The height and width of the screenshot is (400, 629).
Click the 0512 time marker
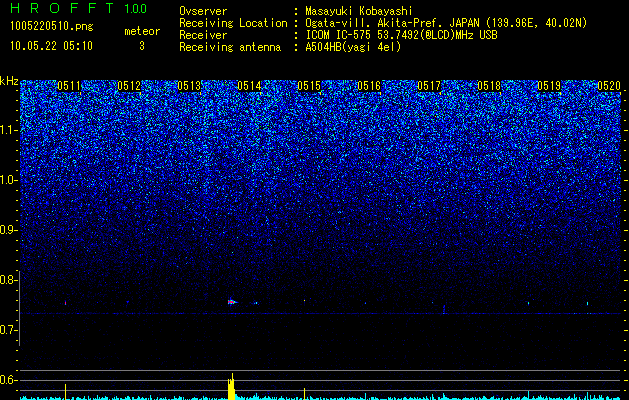(x=129, y=86)
